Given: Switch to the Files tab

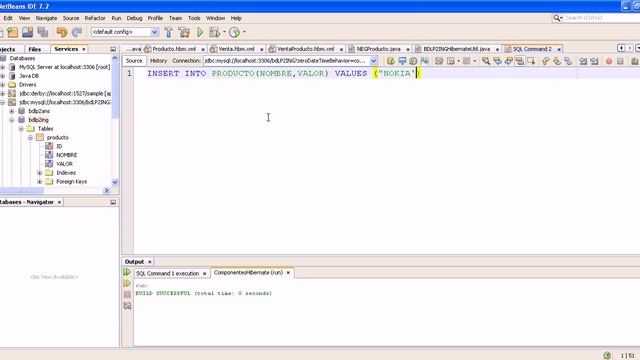Looking at the screenshot, I should click(x=35, y=49).
